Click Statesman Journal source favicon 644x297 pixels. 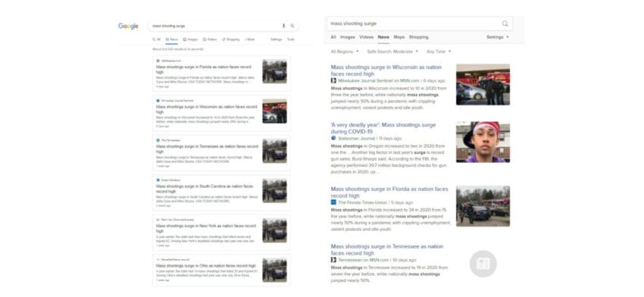(333, 139)
